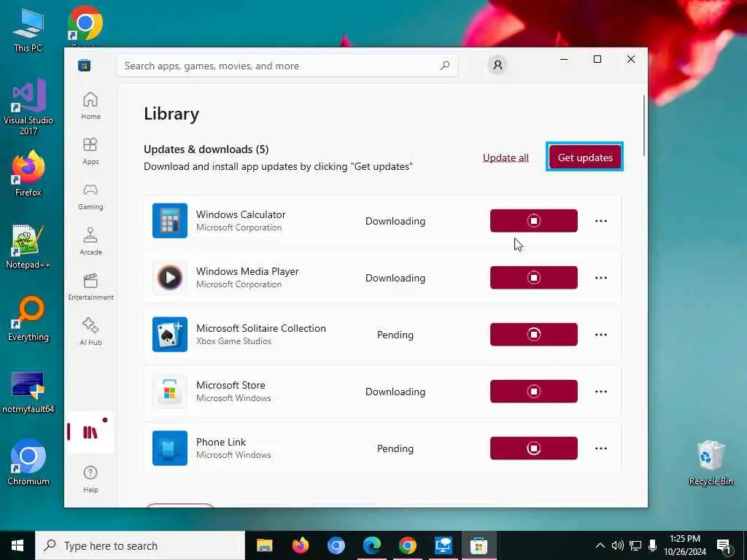Open the volume control in system tray
Screen dimensions: 747x560
(x=617, y=545)
